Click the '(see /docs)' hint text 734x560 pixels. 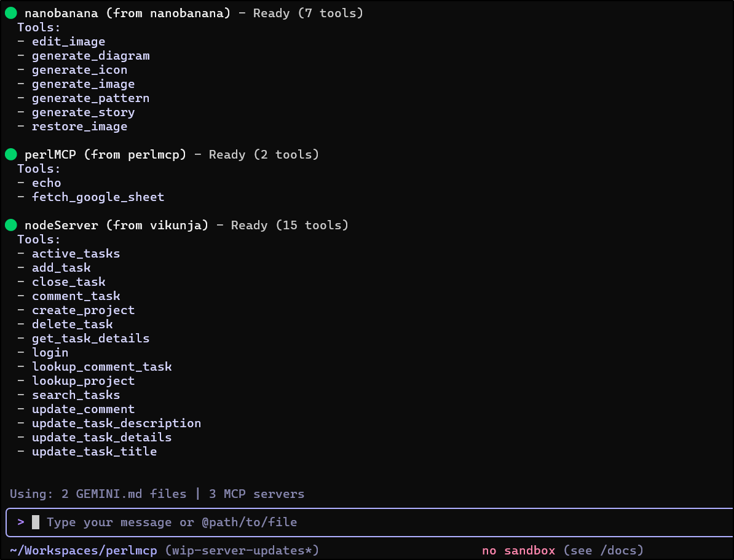[603, 551]
